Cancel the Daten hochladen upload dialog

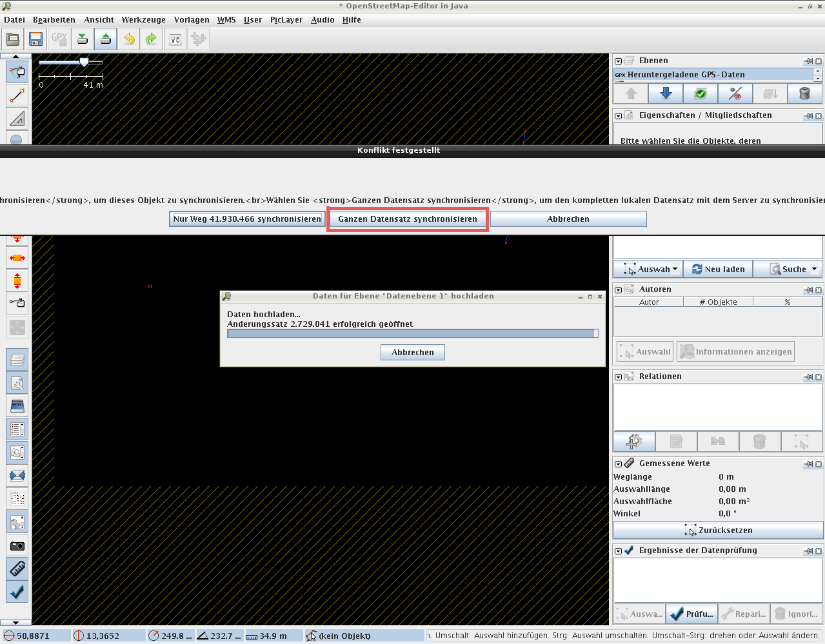413,353
